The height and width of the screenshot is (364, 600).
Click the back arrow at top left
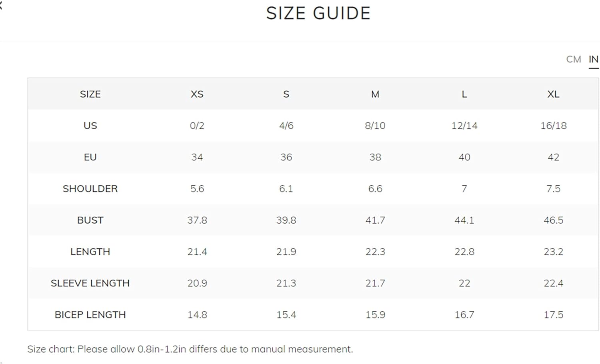(x=1, y=6)
